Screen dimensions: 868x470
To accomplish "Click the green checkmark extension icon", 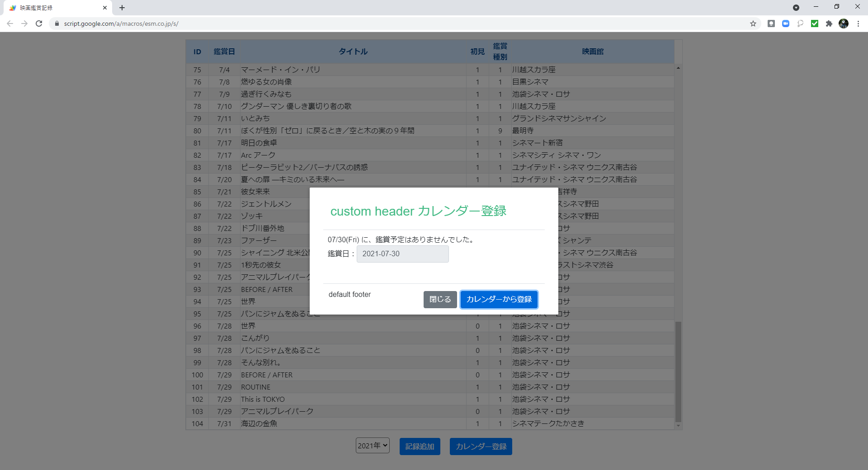I will click(814, 23).
